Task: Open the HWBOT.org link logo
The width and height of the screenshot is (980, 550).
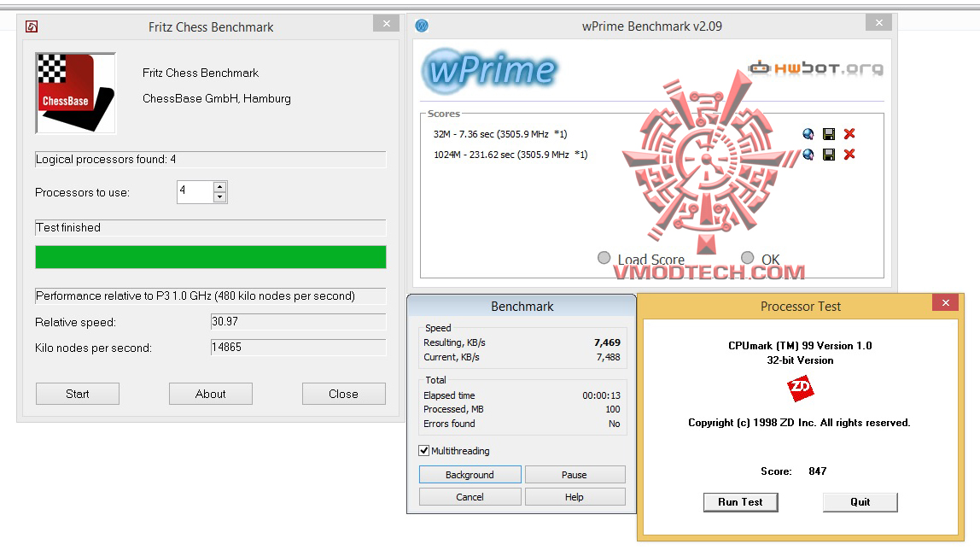Action: coord(817,67)
